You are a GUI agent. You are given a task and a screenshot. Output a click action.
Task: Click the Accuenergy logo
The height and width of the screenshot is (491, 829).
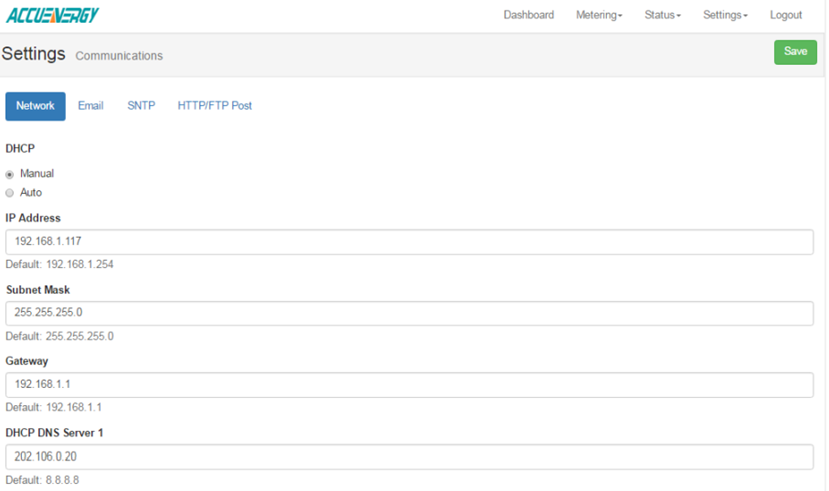[x=52, y=15]
